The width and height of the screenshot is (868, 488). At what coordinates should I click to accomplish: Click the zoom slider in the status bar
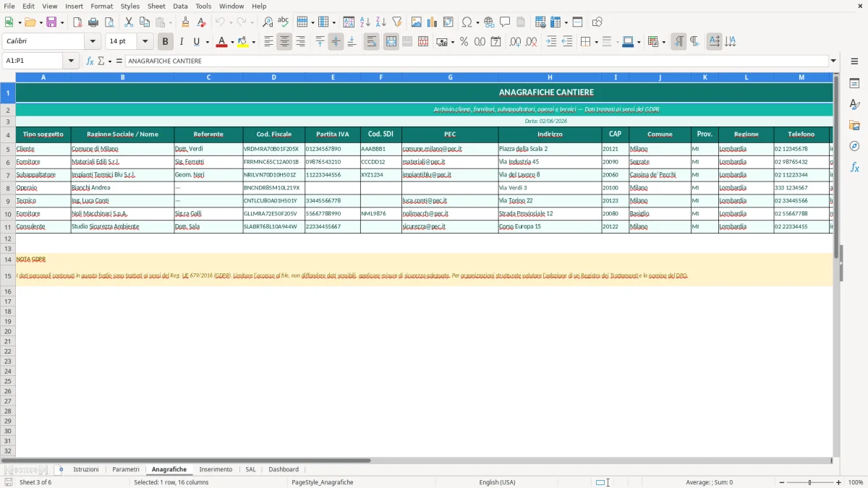(809, 482)
